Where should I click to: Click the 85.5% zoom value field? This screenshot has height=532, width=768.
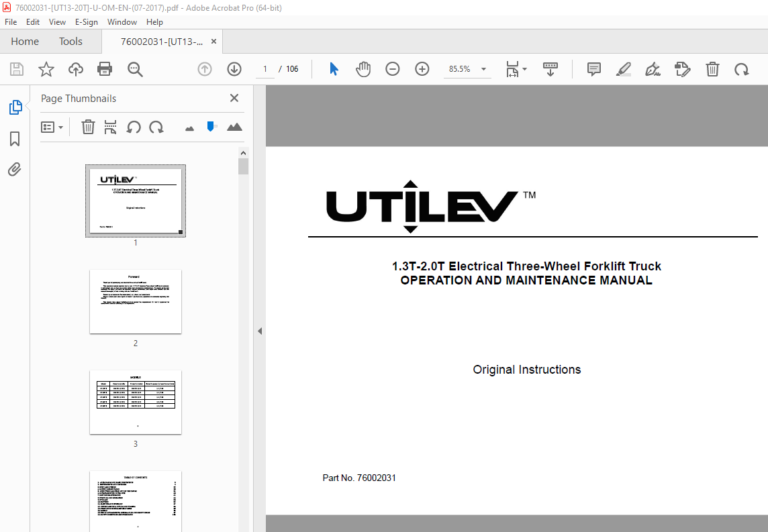pos(459,69)
